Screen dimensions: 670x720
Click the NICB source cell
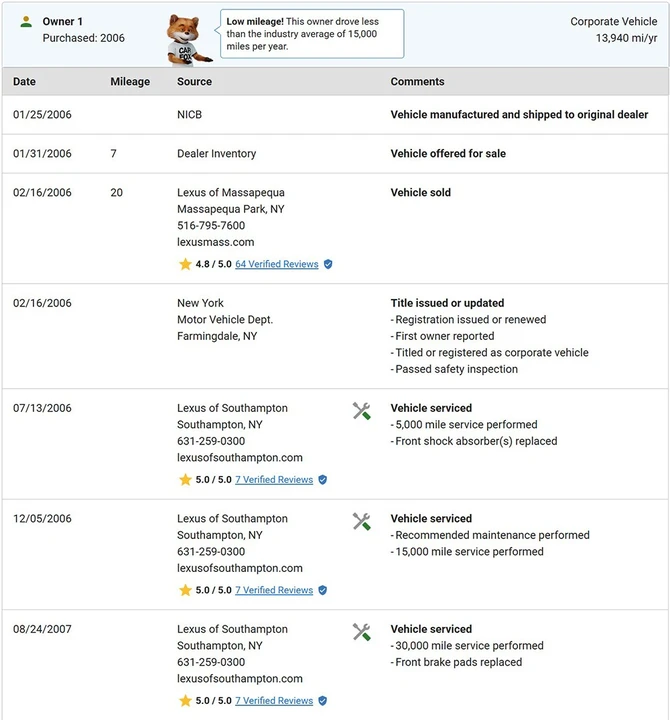189,114
